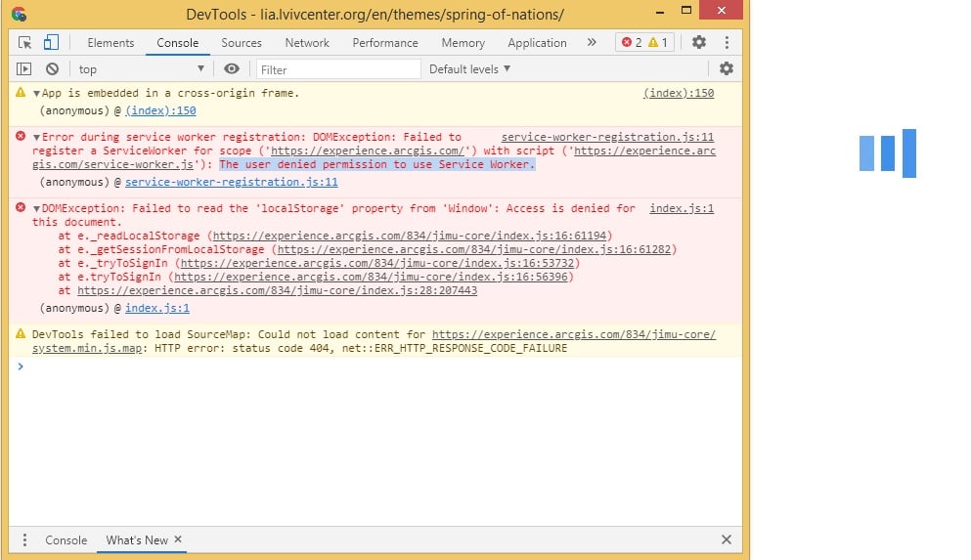Switch to the Elements tab
971x560 pixels.
click(110, 43)
